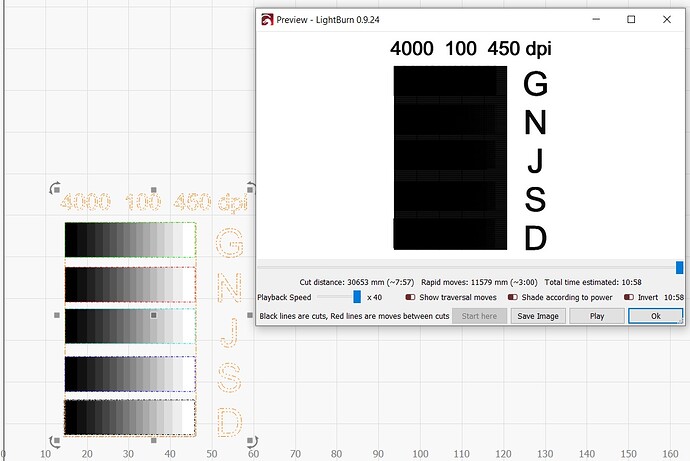Image resolution: width=690 pixels, height=461 pixels.
Task: Click the LightBurn icon in Preview title bar
Action: [x=267, y=20]
